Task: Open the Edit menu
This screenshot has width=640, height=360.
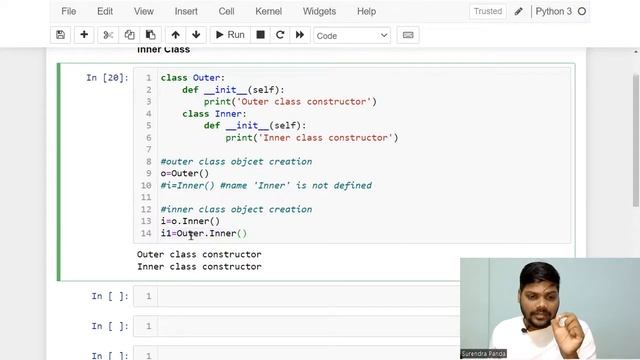Action: coord(105,11)
